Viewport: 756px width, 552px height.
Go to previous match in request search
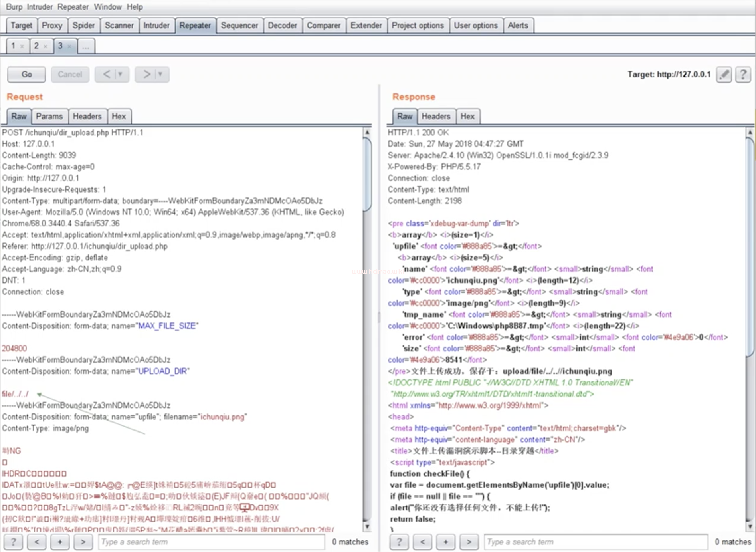coord(37,542)
